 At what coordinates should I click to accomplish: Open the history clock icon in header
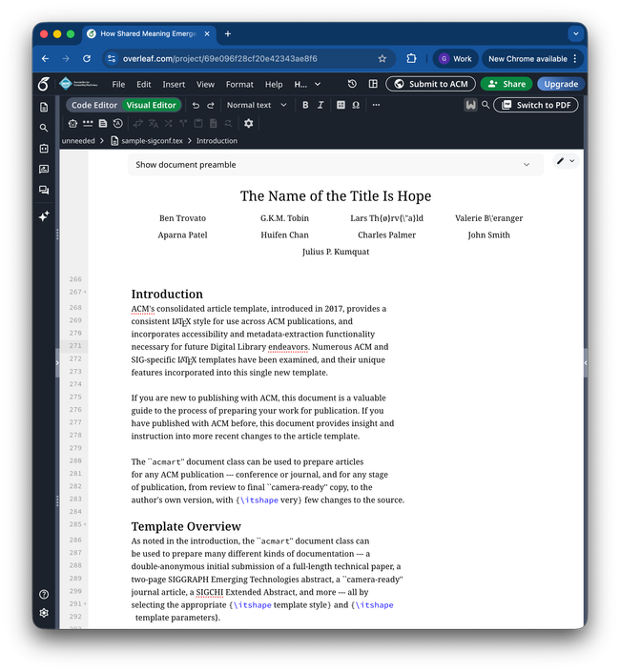(x=352, y=84)
